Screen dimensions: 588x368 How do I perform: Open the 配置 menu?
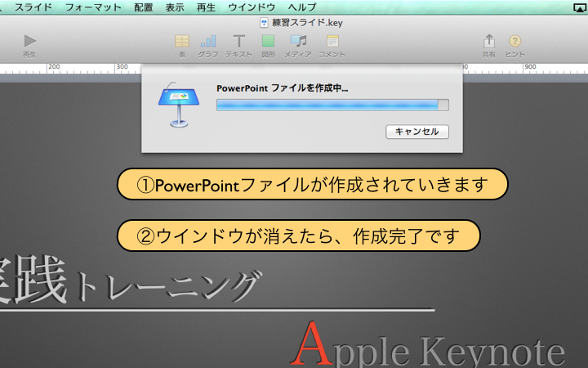(x=144, y=7)
